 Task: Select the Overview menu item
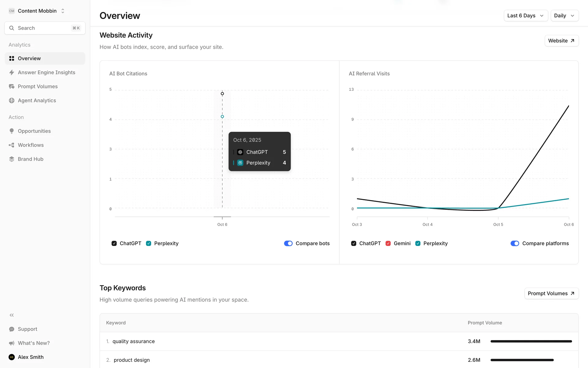[x=45, y=58]
